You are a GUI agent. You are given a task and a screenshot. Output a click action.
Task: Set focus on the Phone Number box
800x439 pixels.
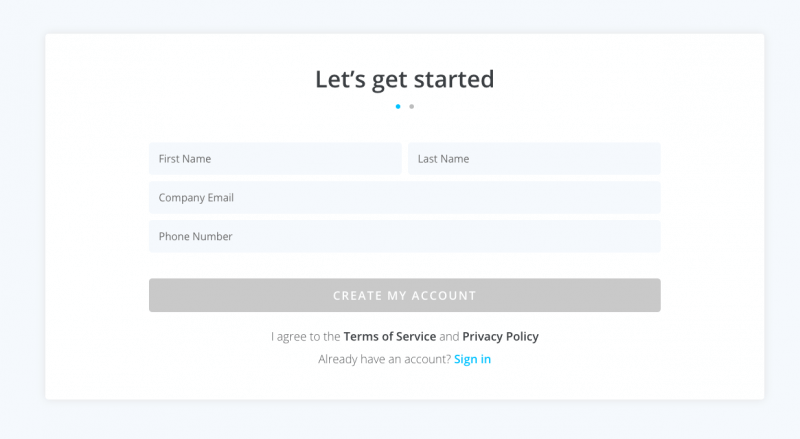(404, 237)
